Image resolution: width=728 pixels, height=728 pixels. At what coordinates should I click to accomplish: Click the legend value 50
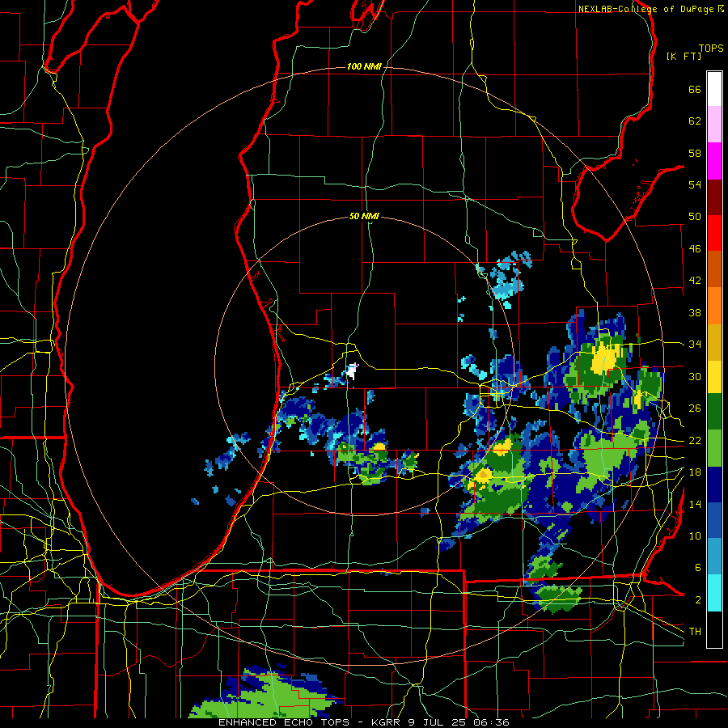pos(695,217)
